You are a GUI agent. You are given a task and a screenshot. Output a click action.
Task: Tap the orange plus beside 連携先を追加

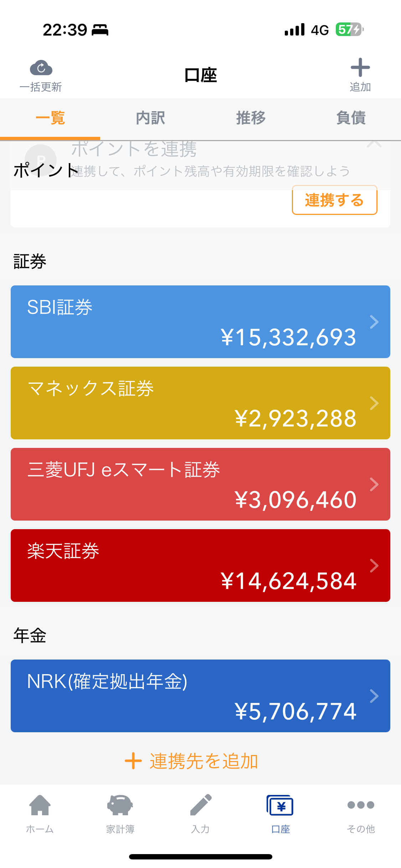pyautogui.click(x=133, y=761)
